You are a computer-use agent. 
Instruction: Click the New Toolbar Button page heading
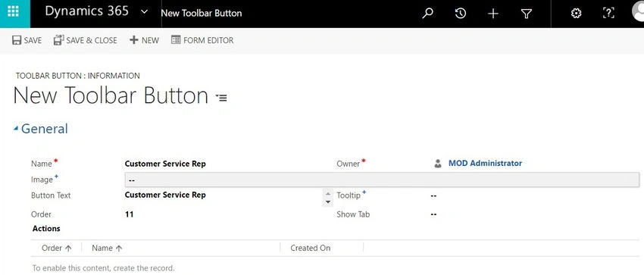click(x=111, y=95)
